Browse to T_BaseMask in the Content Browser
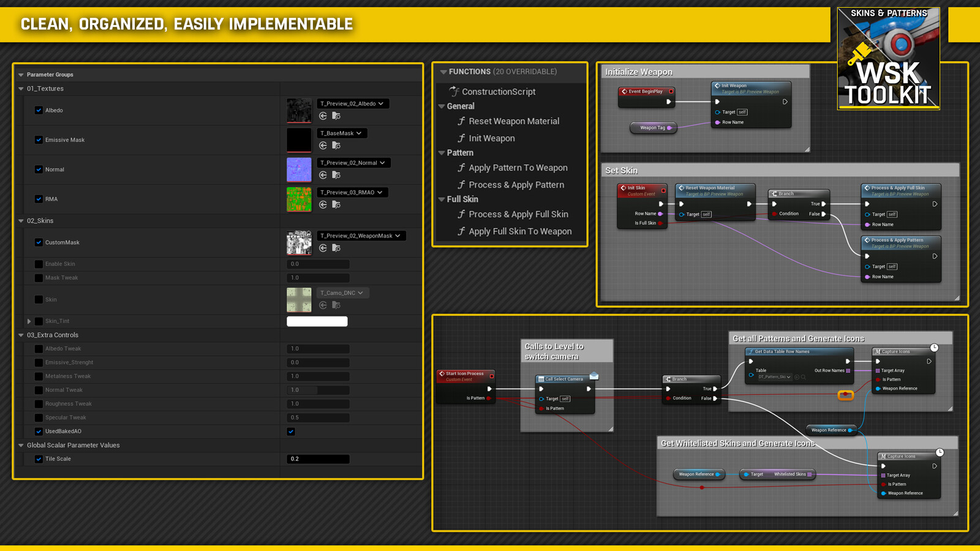980x551 pixels. [x=336, y=146]
